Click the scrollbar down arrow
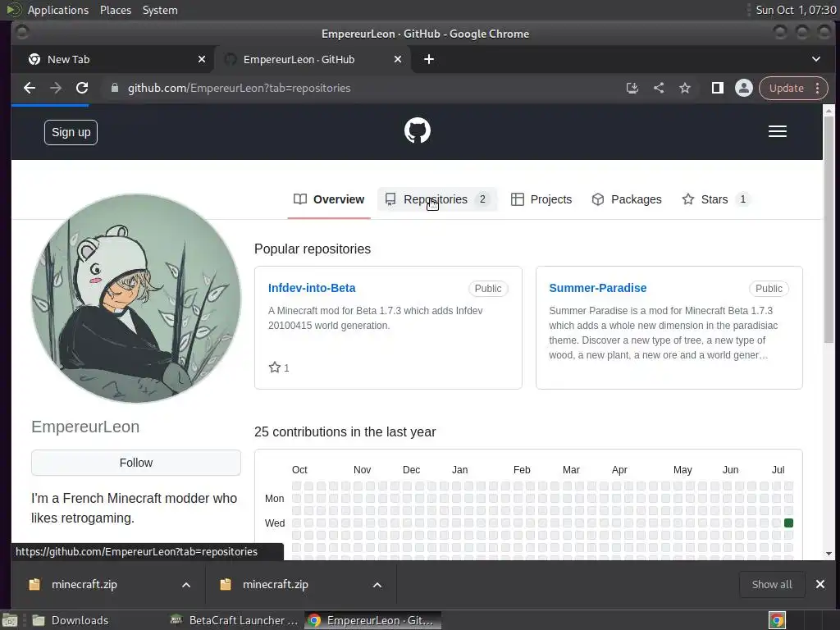 [829, 554]
